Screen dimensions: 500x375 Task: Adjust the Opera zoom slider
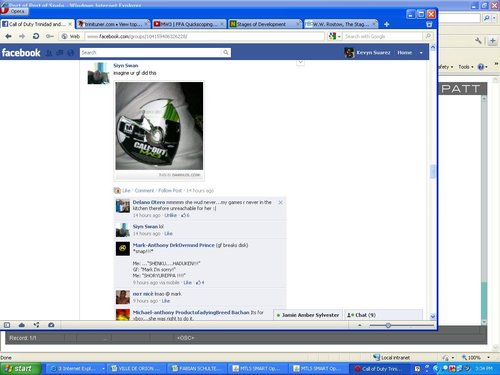(x=388, y=325)
